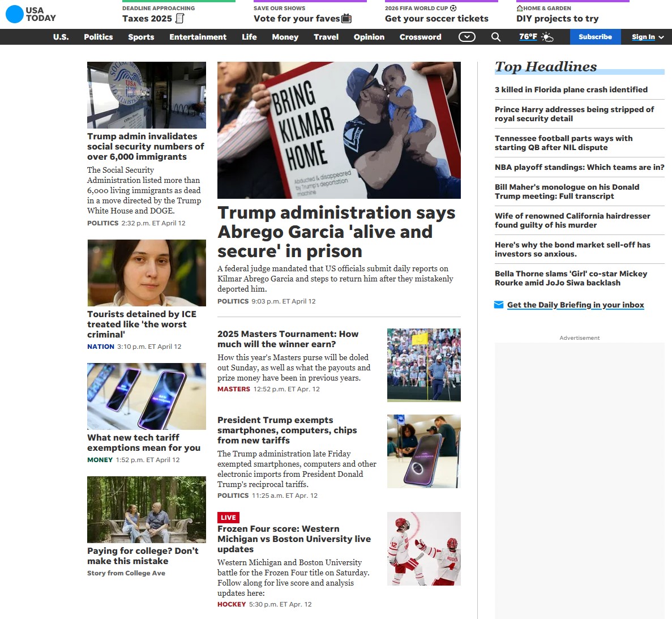Expand the More sections dropdown button

click(x=467, y=37)
